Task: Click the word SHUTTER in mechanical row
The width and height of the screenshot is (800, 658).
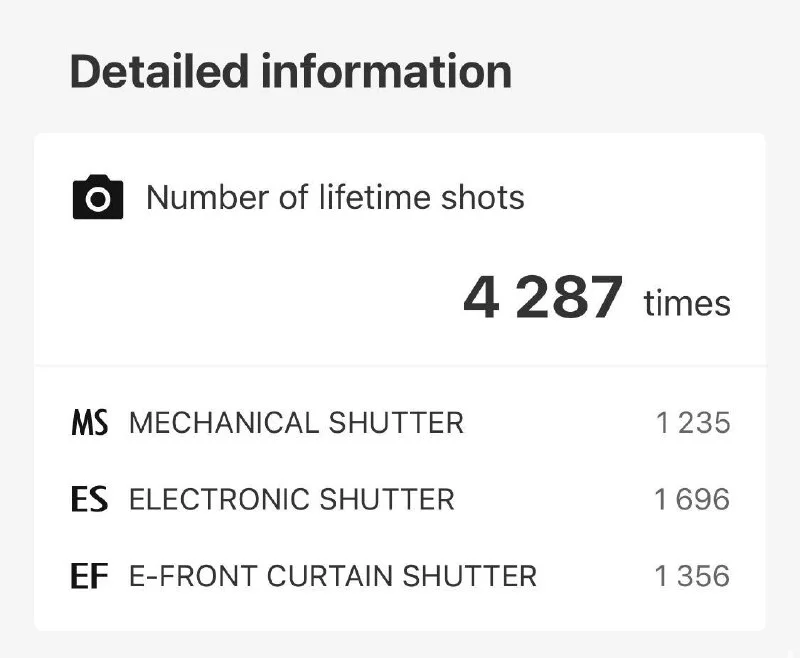Action: point(396,423)
